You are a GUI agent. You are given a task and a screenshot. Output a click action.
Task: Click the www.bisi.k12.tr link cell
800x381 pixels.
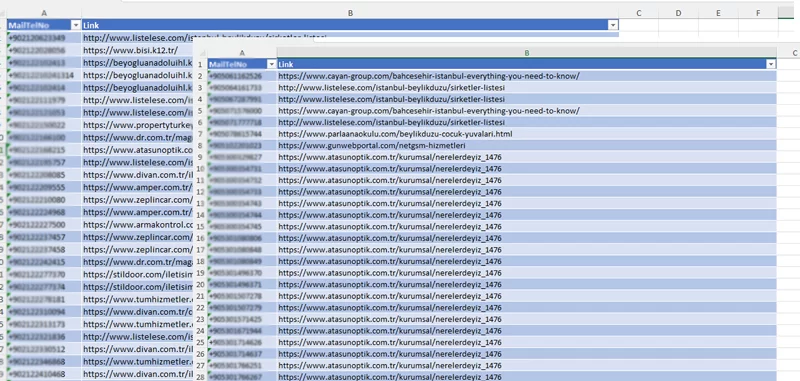[x=137, y=50]
